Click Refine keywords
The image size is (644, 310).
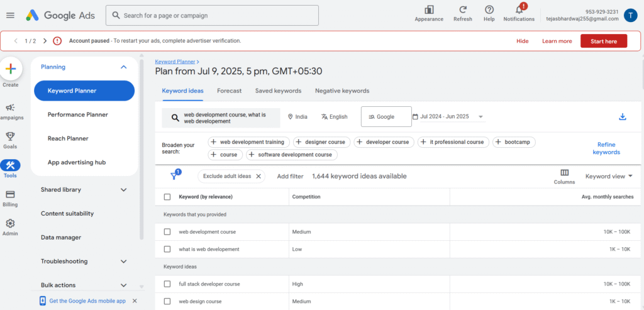pyautogui.click(x=606, y=148)
